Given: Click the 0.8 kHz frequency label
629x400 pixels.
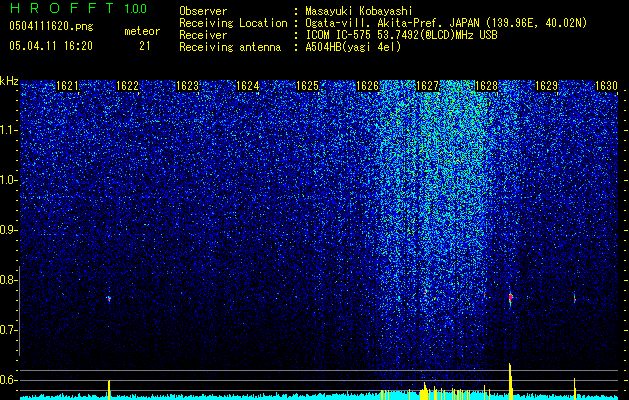Looking at the screenshot, I should click(x=8, y=280).
